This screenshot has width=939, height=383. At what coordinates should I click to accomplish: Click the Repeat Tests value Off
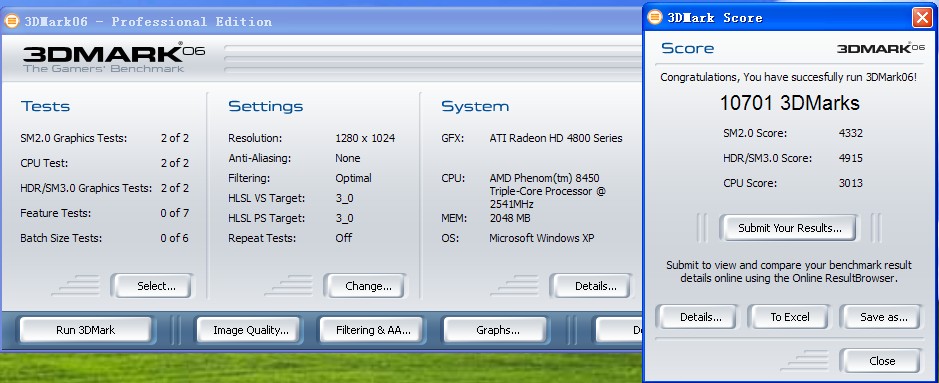(x=343, y=238)
